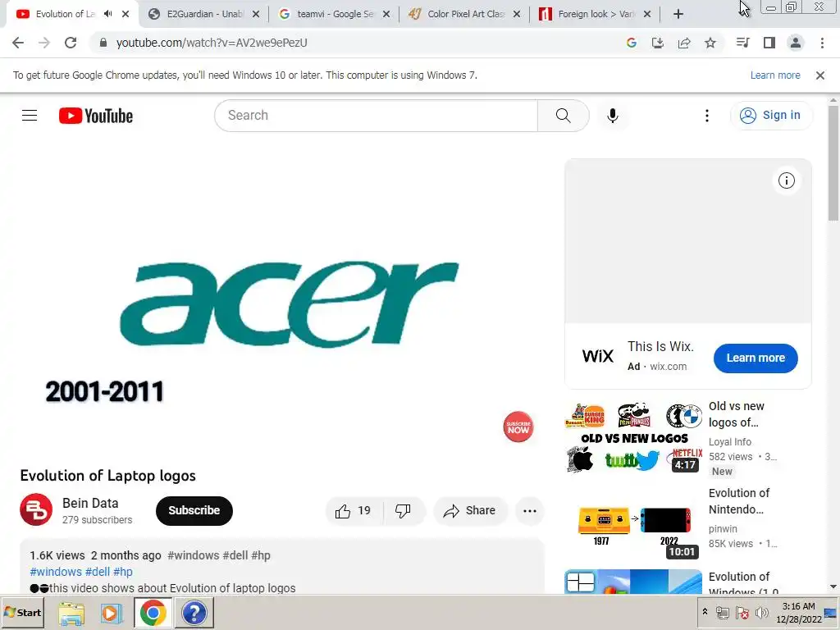840x630 pixels.
Task: Click the install/download icon in address bar
Action: point(658,43)
